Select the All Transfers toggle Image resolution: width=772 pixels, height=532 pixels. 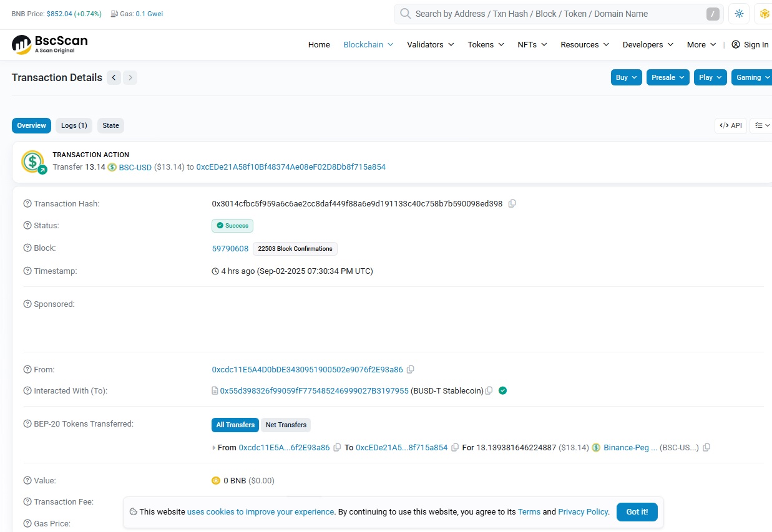tap(235, 425)
